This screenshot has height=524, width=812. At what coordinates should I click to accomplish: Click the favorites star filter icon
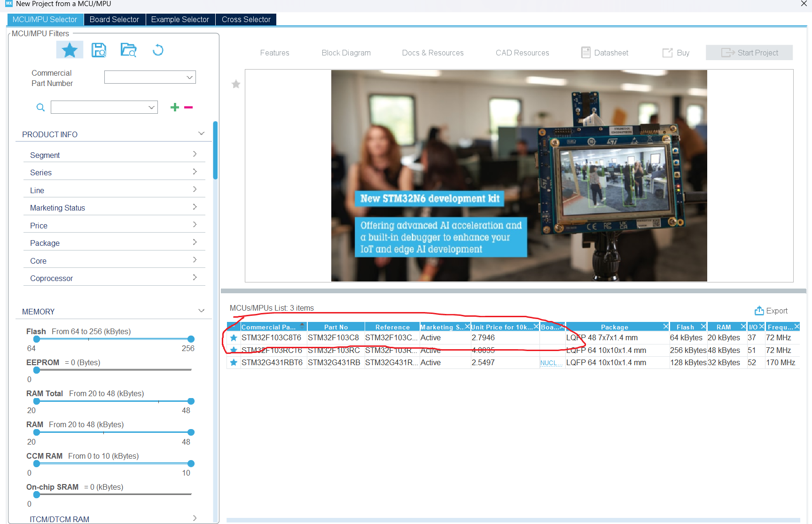click(70, 50)
